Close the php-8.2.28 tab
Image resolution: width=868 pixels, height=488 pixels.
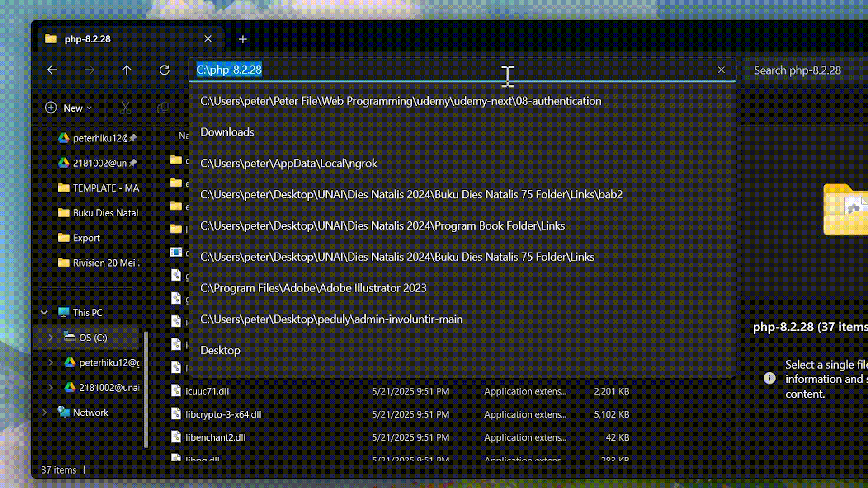[208, 39]
